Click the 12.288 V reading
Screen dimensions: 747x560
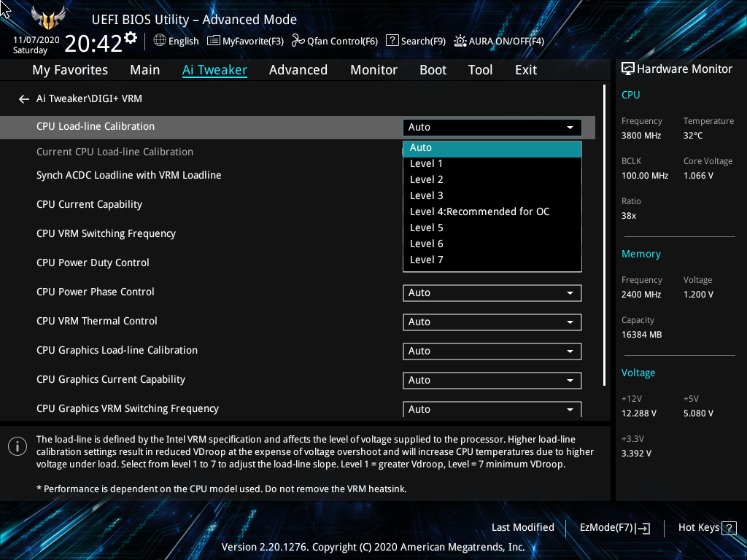click(638, 413)
